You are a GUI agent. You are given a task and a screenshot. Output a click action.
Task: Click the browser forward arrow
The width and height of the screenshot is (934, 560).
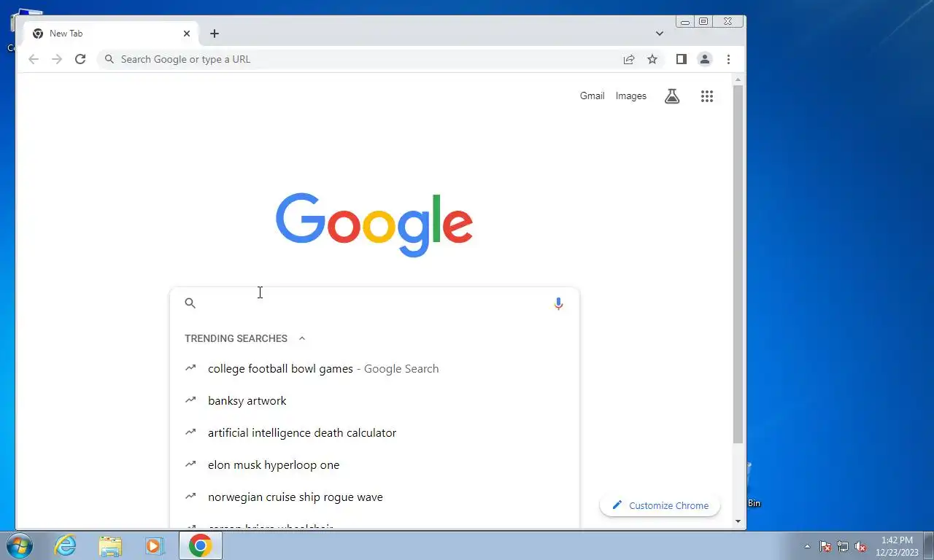(x=57, y=59)
